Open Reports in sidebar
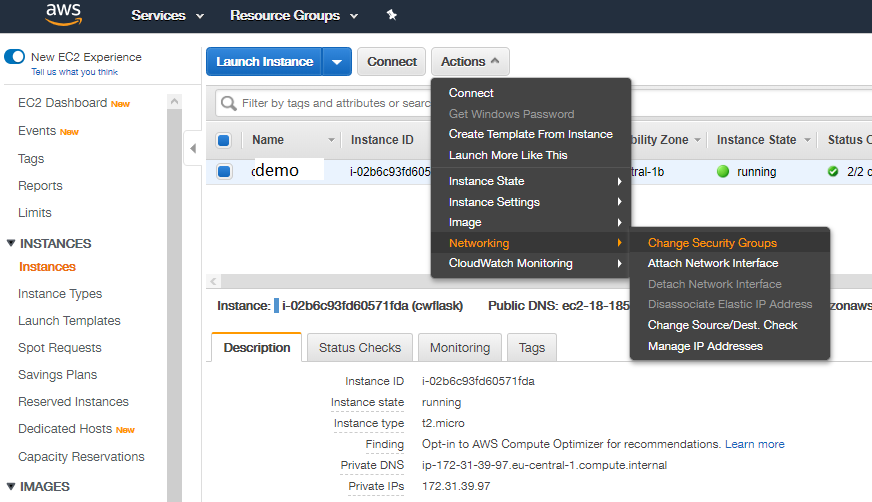The height and width of the screenshot is (502, 872). pos(40,186)
